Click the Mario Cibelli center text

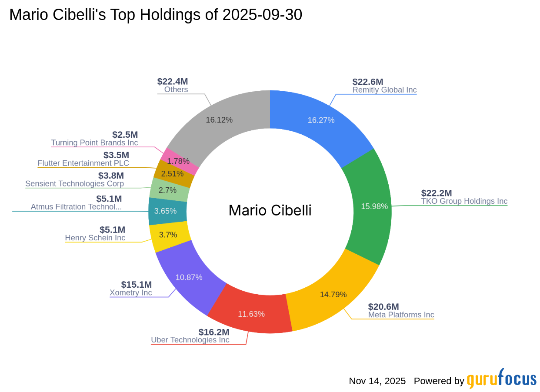(270, 210)
